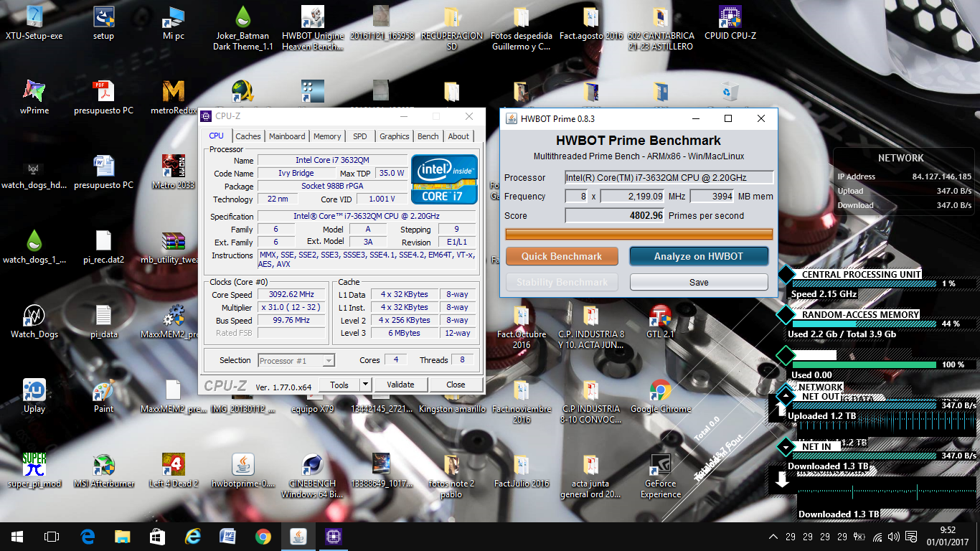Image resolution: width=980 pixels, height=551 pixels.
Task: Start the HWBOT Quick Benchmark
Action: click(562, 256)
